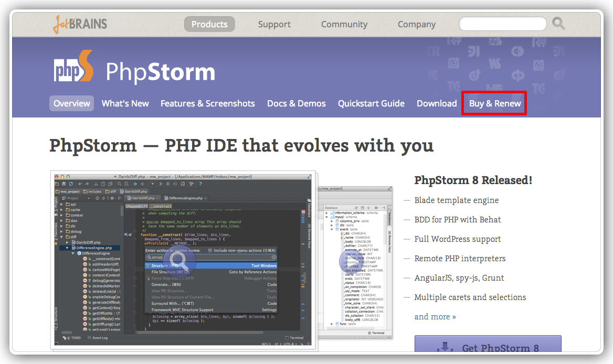This screenshot has height=364, width=613.
Task: Switch to Docs & Demos tab
Action: coord(297,103)
